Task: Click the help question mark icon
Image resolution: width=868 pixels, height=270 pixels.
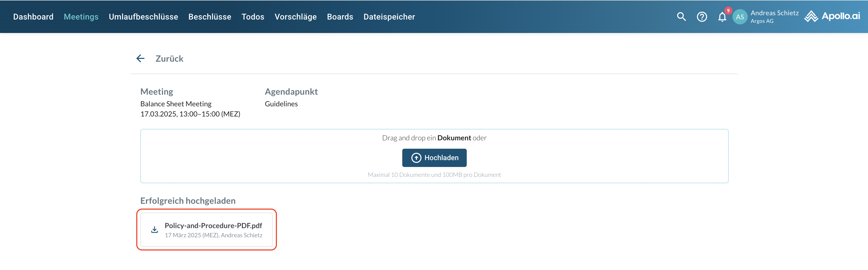Action: click(702, 16)
